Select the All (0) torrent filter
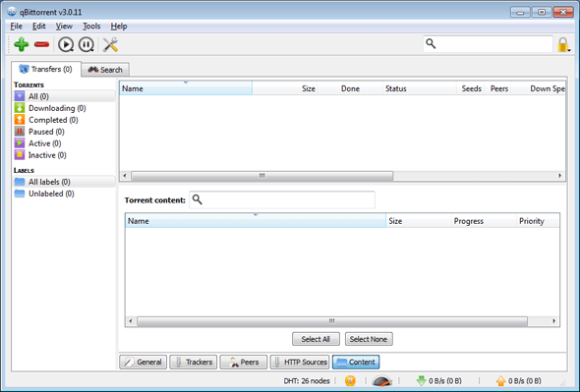The height and width of the screenshot is (392, 580). coord(65,96)
